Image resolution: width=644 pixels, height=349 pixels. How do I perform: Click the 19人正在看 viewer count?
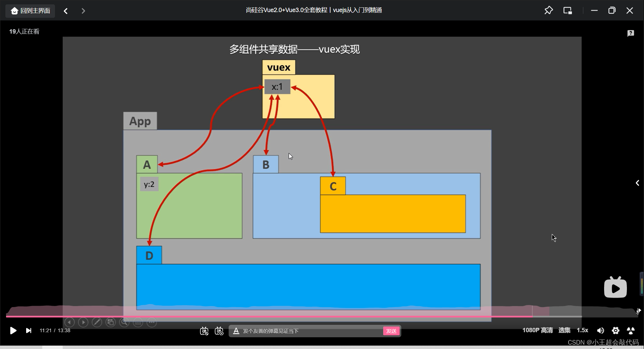coord(24,32)
